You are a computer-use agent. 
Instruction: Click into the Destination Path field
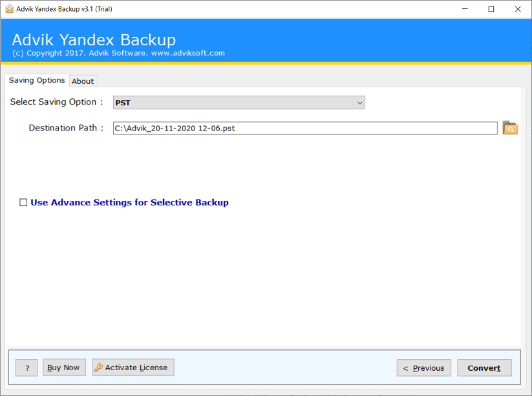(x=305, y=128)
